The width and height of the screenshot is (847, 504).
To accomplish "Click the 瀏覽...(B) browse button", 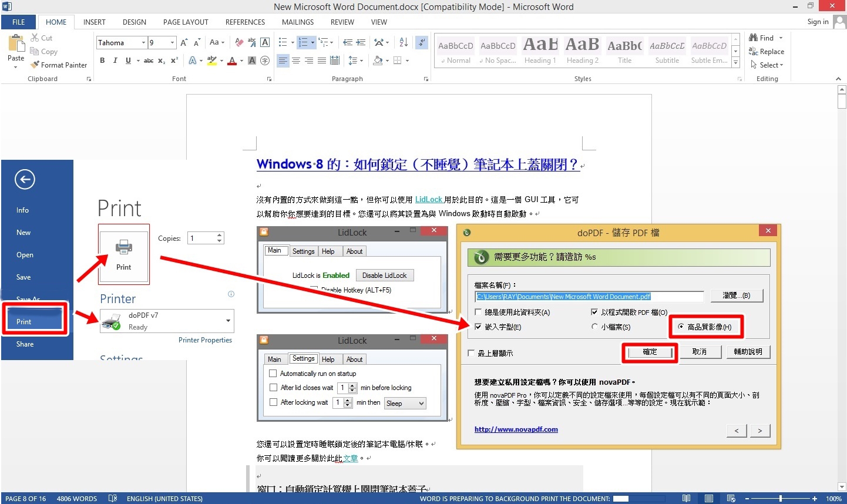I will point(737,295).
